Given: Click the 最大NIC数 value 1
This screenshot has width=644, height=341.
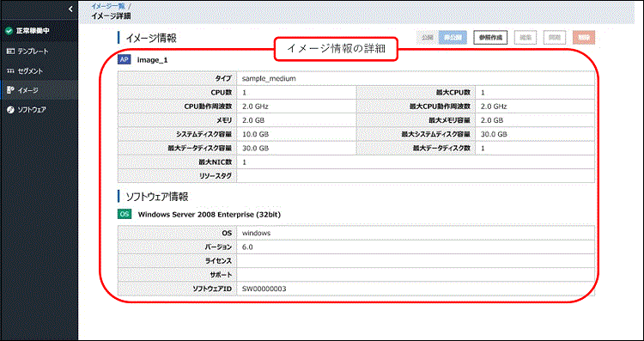Looking at the screenshot, I should [x=244, y=162].
